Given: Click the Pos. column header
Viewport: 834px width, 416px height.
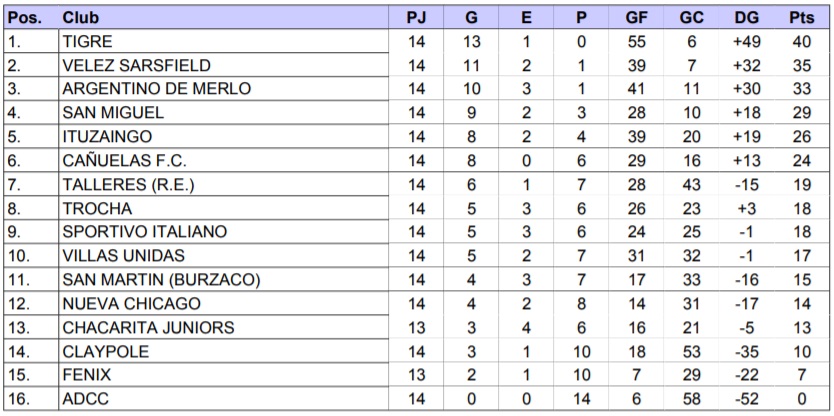Looking at the screenshot, I should (24, 19).
